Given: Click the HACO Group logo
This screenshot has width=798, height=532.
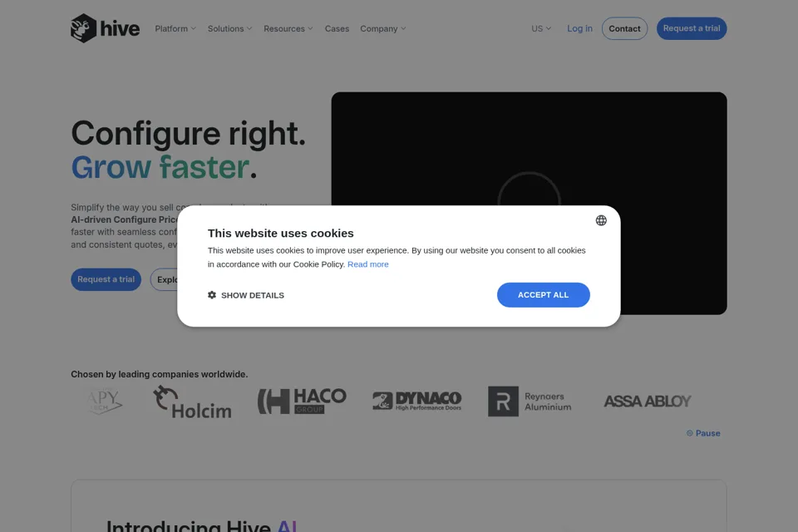Looking at the screenshot, I should point(302,401).
